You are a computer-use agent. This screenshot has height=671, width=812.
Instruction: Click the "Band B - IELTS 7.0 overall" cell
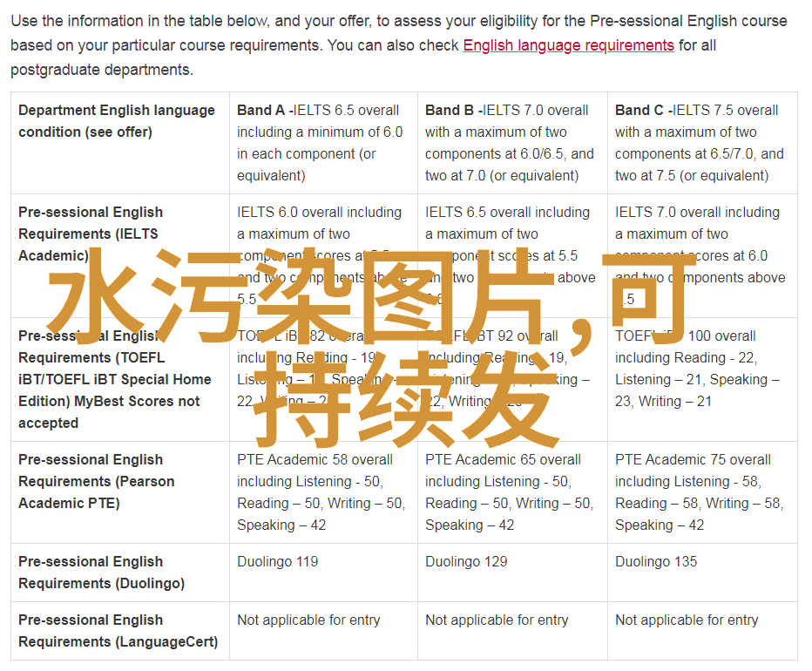click(512, 143)
